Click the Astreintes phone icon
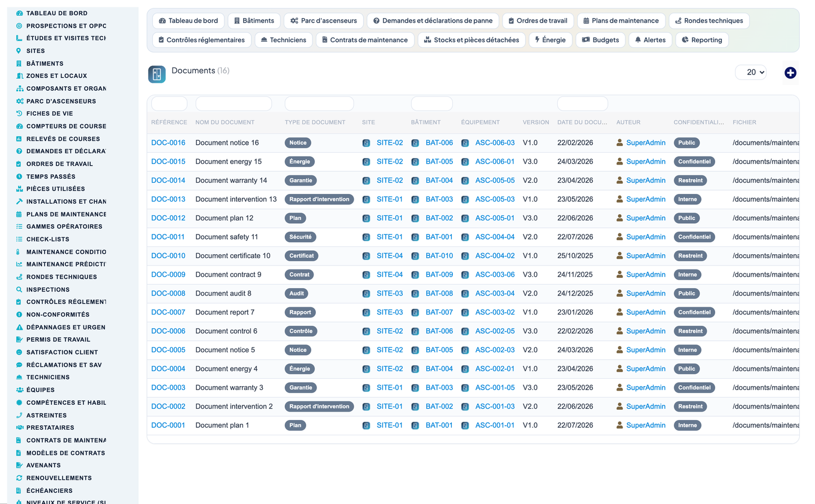Screen dimensions: 815x504 pos(19,415)
